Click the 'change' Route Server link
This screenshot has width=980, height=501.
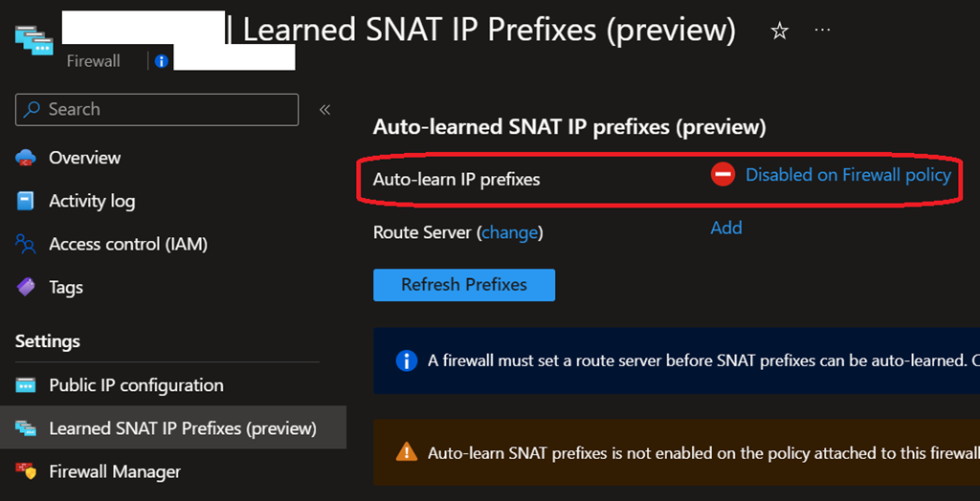coord(509,232)
